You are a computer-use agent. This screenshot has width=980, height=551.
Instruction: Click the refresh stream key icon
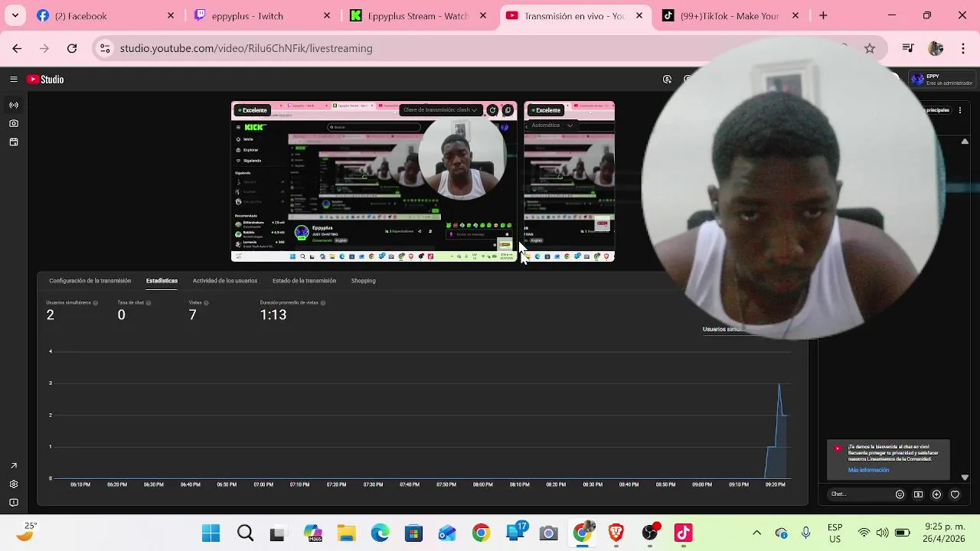tap(492, 110)
